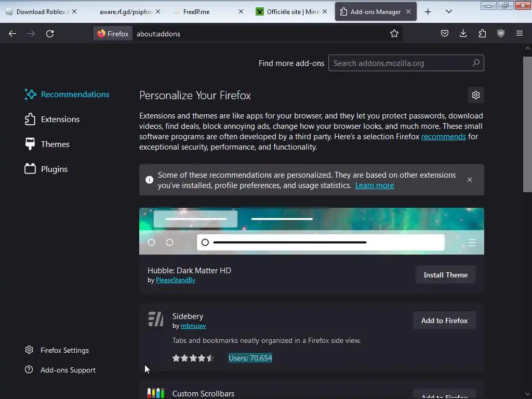Open the Pocket save icon
Screen dimensions: 532x399
[445, 33]
